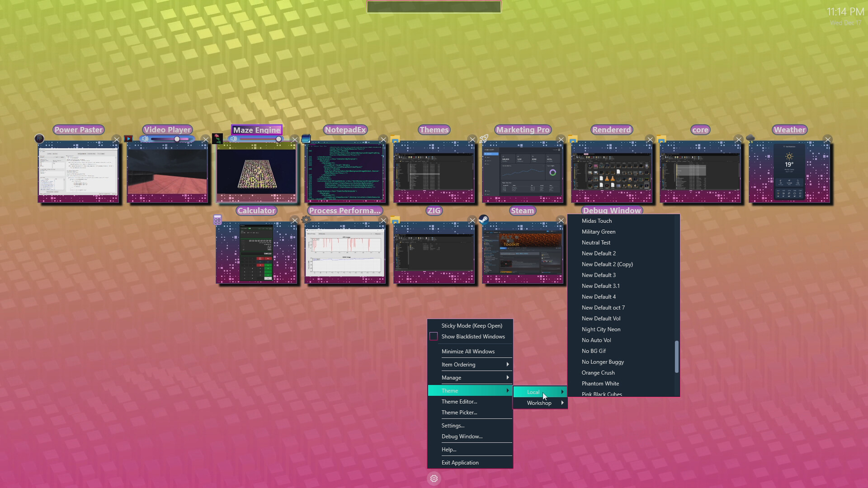Expand the Item Ordering submenu

click(x=458, y=364)
